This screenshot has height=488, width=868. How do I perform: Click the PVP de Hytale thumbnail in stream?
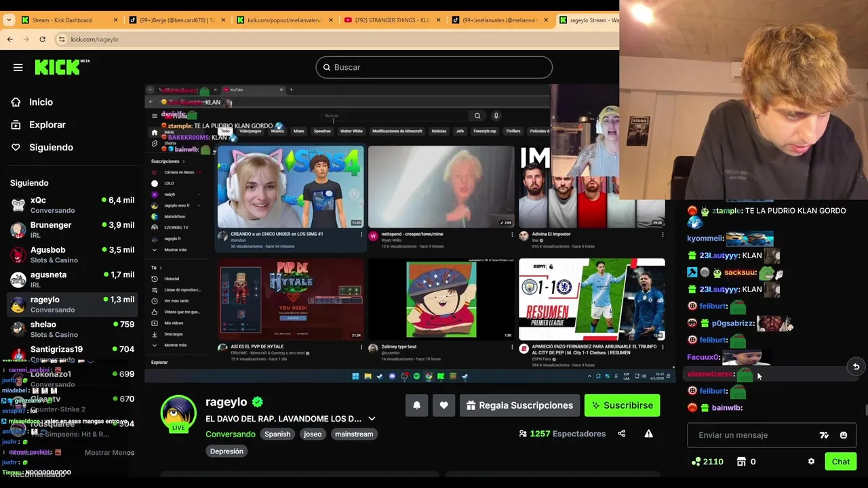pyautogui.click(x=290, y=299)
